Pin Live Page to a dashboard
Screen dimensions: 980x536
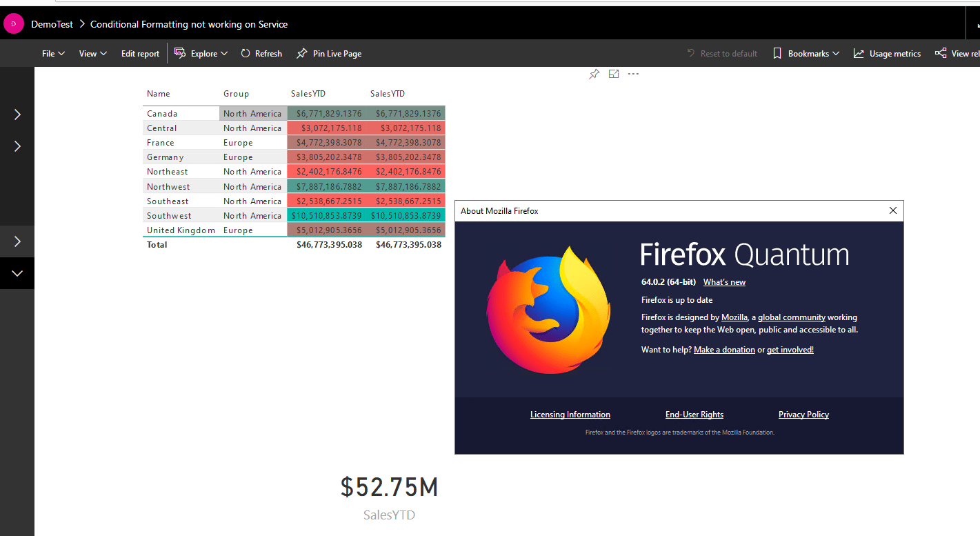tap(329, 54)
